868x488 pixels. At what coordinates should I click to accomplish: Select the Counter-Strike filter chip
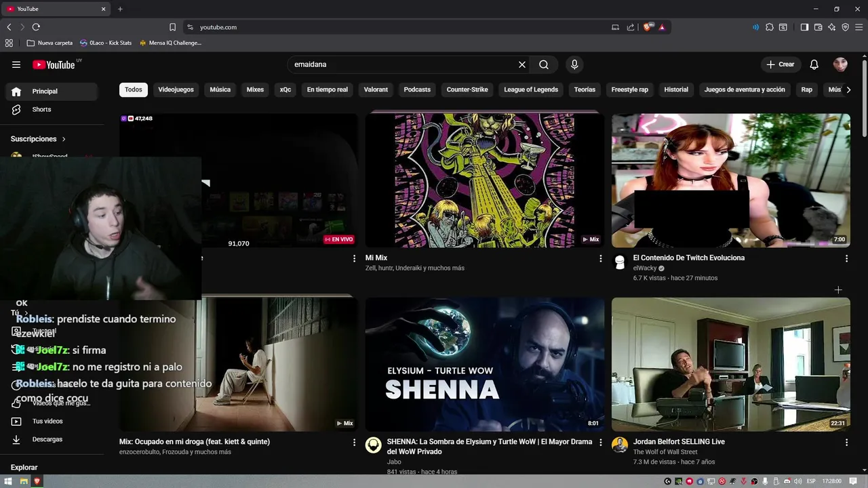[x=467, y=89]
